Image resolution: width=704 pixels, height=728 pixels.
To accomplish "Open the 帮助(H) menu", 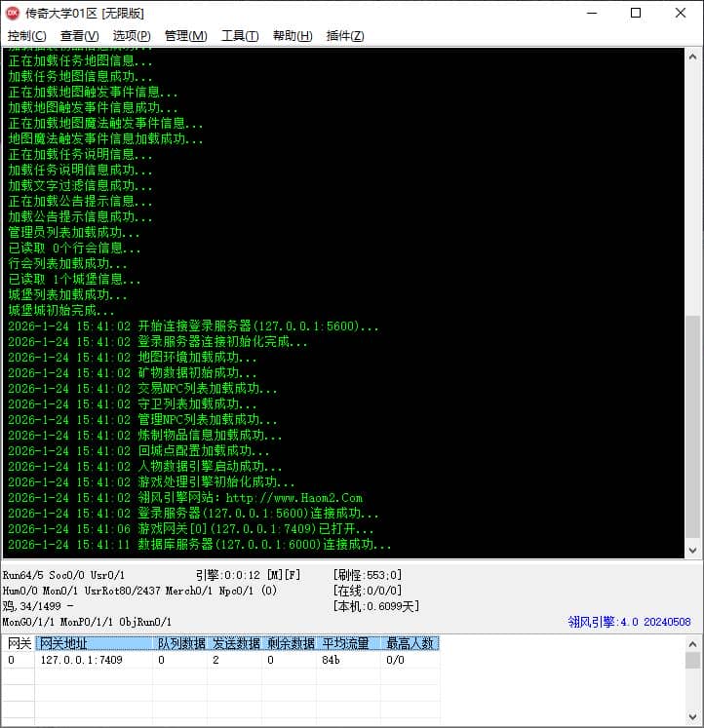I will click(x=293, y=36).
